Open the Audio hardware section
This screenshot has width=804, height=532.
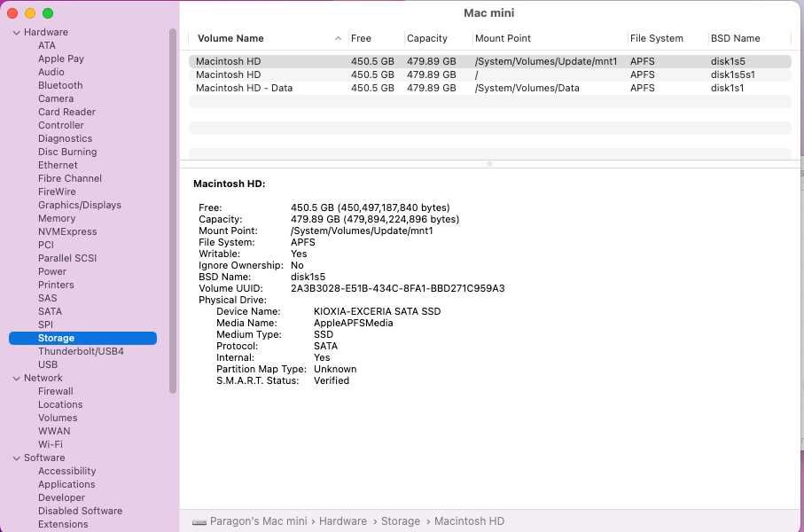tap(51, 72)
